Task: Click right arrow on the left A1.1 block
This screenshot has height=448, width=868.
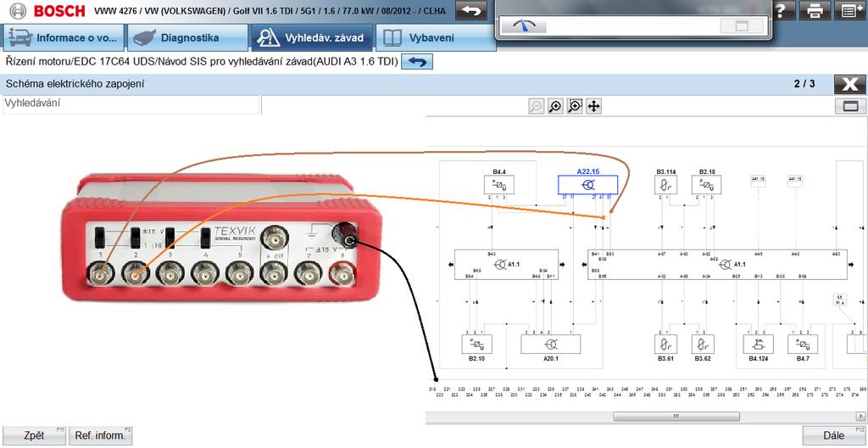Action: coord(563,265)
